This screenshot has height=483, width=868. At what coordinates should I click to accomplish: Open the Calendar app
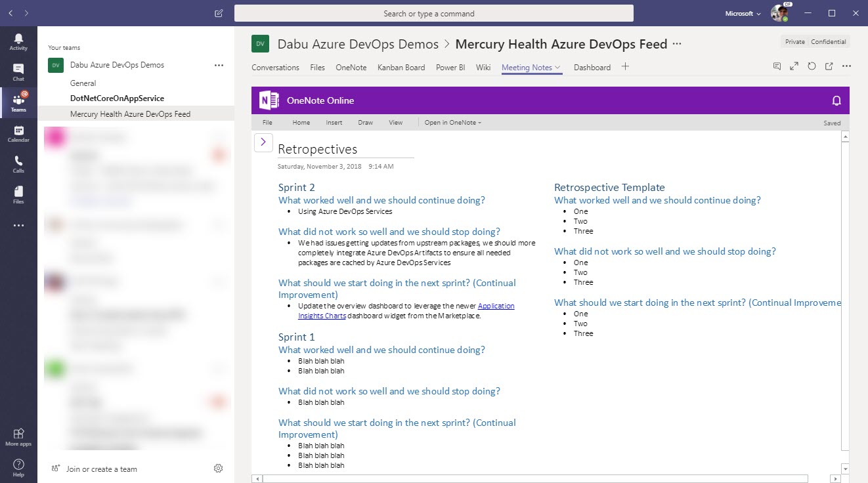[x=18, y=134]
